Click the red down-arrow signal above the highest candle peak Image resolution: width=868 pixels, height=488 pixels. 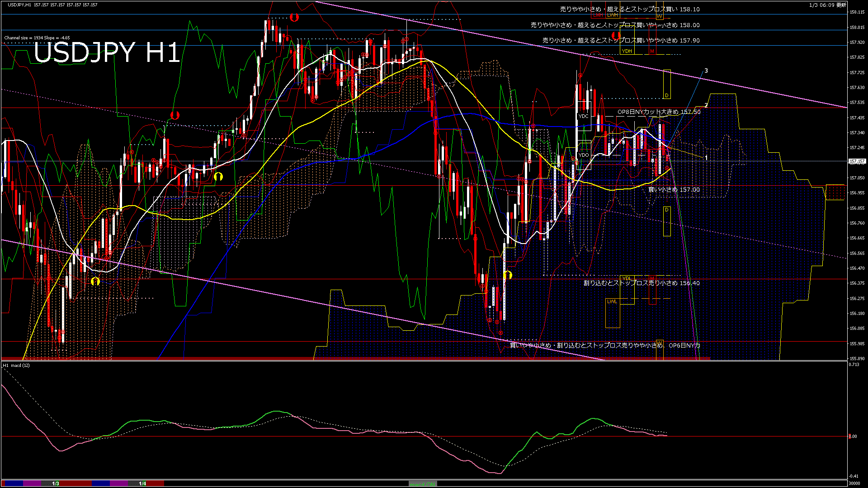point(294,18)
